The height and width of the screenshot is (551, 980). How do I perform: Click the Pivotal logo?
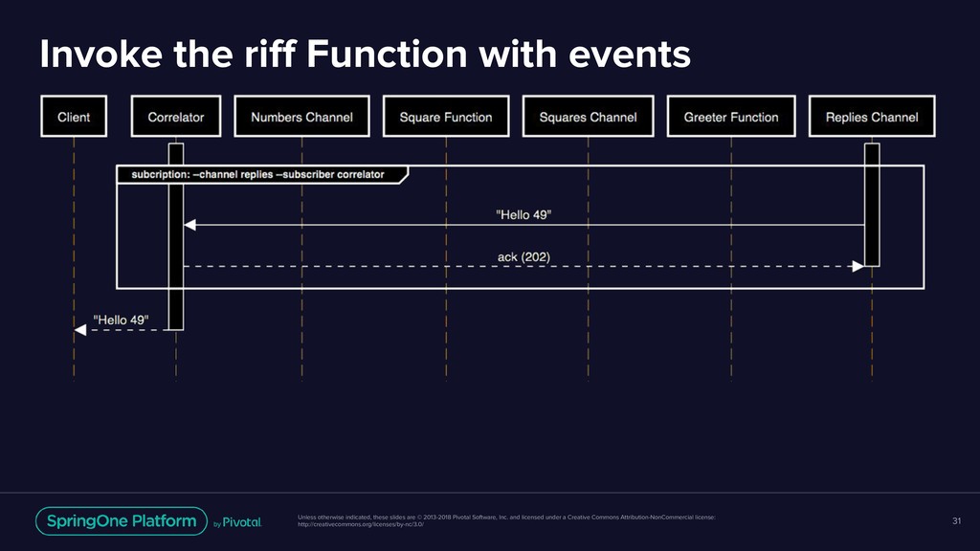pos(237,522)
